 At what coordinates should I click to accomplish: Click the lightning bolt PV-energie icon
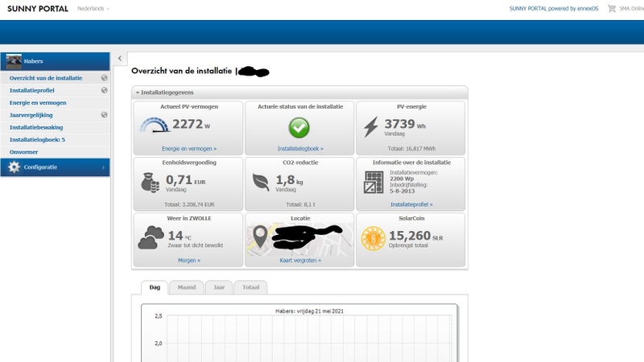(x=371, y=127)
